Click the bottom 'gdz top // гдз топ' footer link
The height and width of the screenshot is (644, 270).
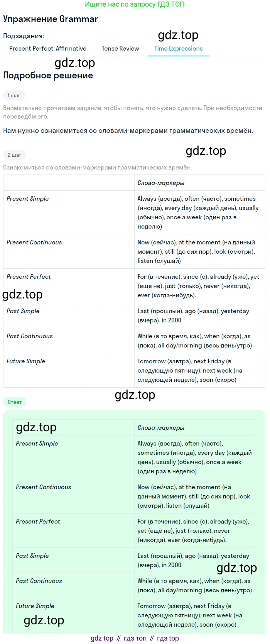(135, 638)
